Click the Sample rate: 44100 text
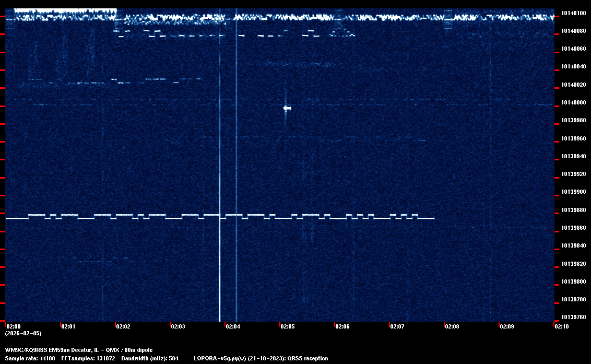 30,358
